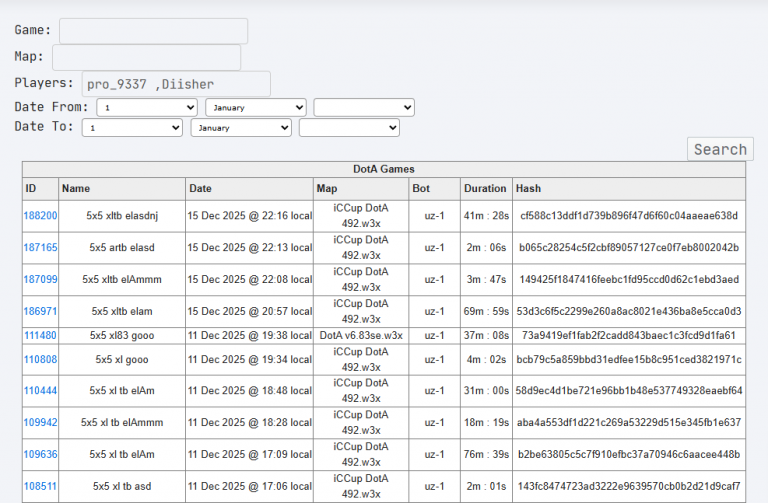Click date '15 Dec 2025 @ 22:13 local'
Image resolution: width=768 pixels, height=503 pixels.
pyautogui.click(x=250, y=247)
